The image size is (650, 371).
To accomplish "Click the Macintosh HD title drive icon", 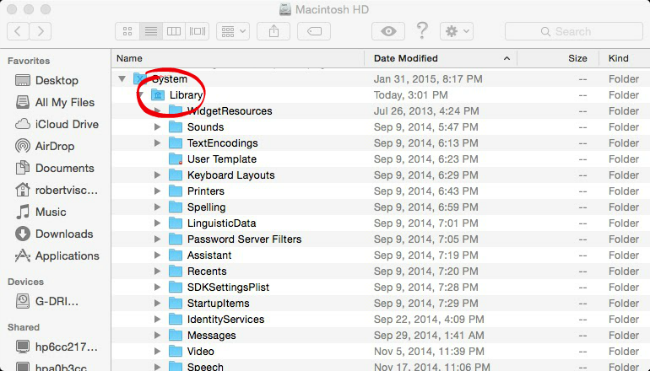I will pos(285,10).
